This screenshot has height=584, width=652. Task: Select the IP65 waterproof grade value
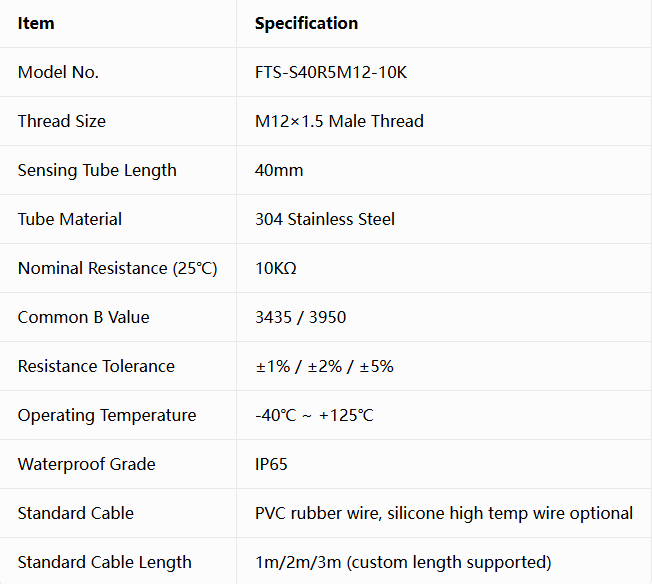[271, 465]
